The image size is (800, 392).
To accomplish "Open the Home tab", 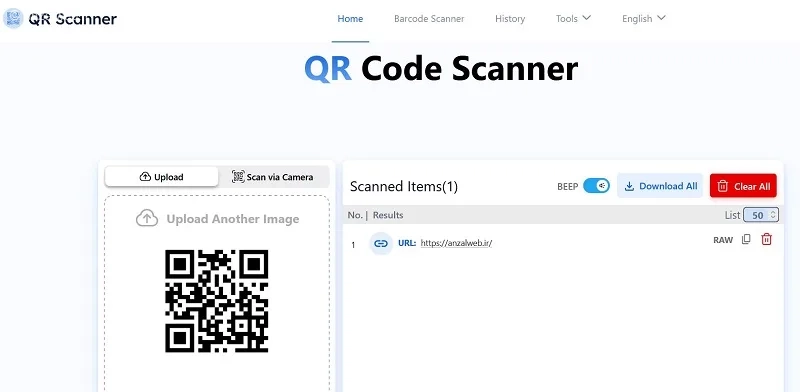I will [x=350, y=19].
